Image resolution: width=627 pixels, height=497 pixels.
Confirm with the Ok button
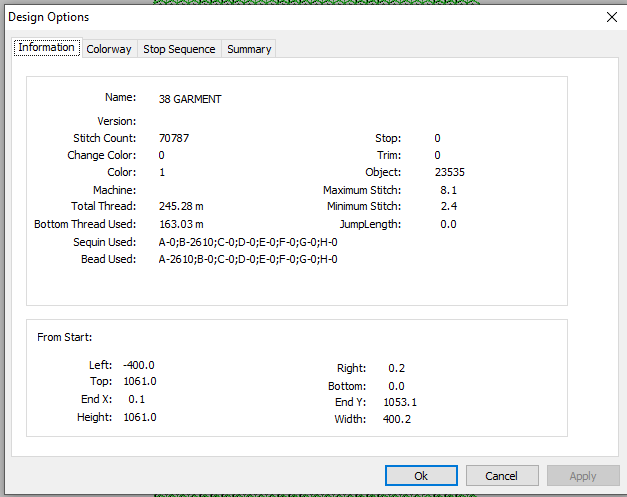coord(421,475)
